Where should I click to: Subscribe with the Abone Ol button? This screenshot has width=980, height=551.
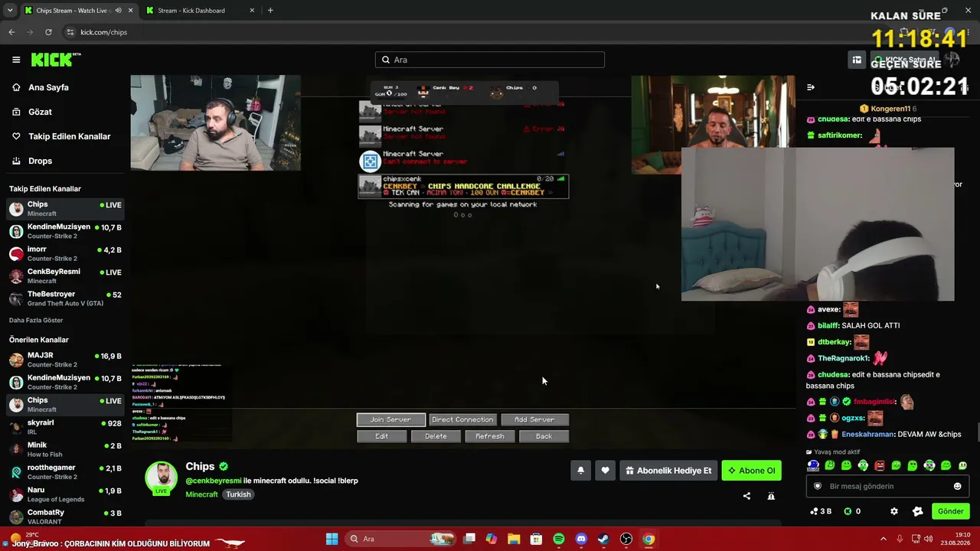(752, 471)
